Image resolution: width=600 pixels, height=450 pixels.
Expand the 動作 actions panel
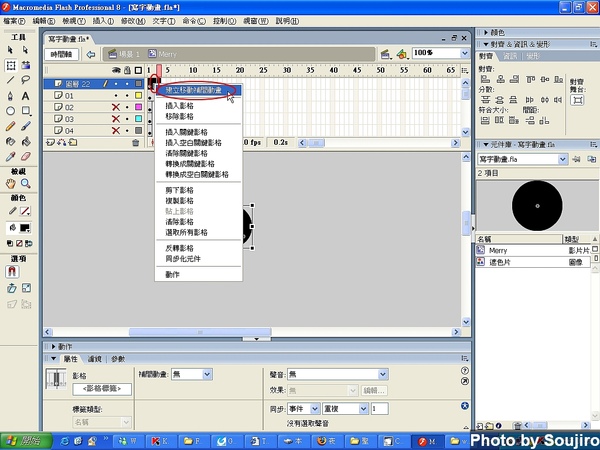pos(54,347)
